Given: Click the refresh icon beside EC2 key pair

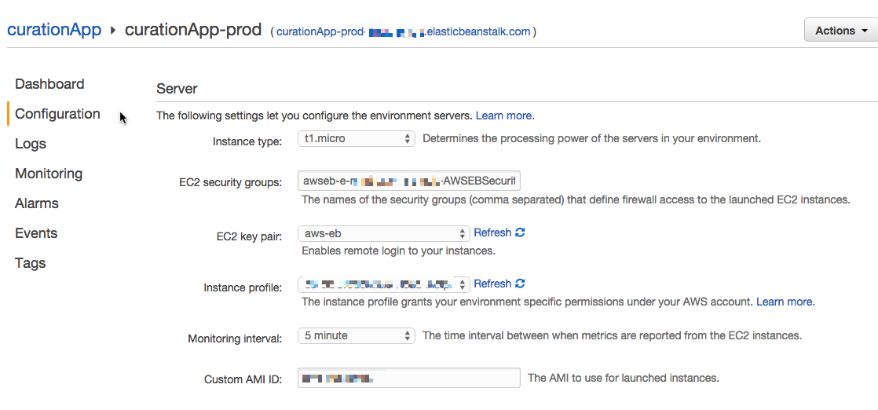Looking at the screenshot, I should click(520, 233).
